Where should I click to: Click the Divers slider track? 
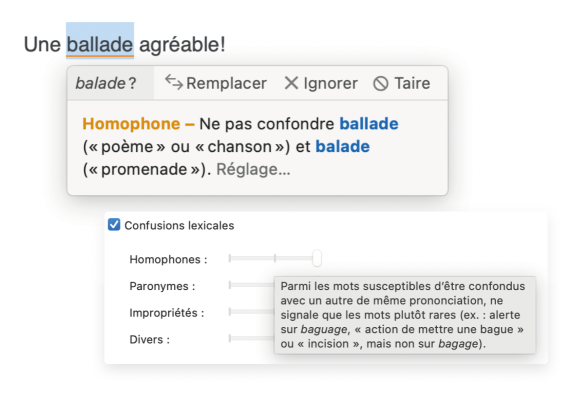pyautogui.click(x=252, y=338)
